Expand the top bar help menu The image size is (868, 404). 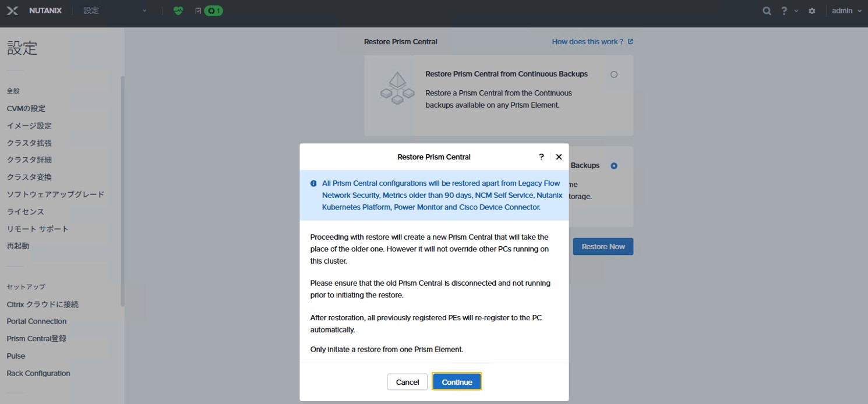click(789, 11)
